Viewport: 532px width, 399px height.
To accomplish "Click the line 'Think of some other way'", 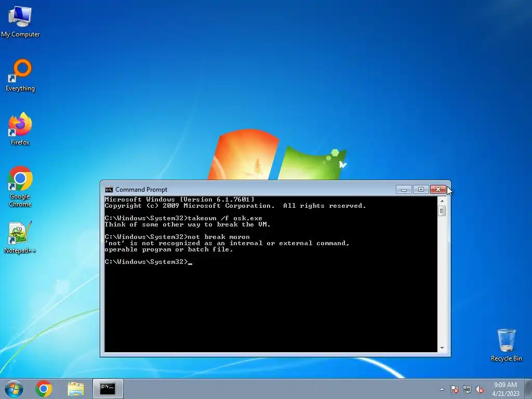I will point(188,224).
